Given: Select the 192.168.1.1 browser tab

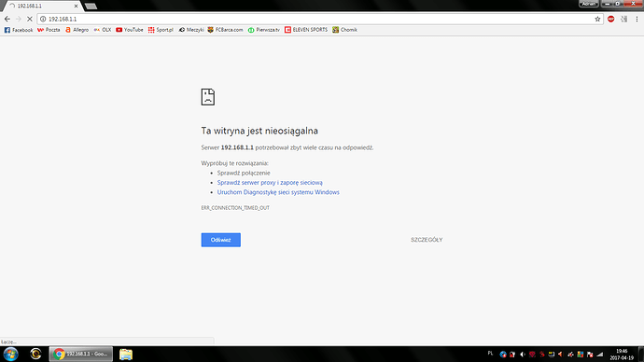Looking at the screenshot, I should [43, 7].
